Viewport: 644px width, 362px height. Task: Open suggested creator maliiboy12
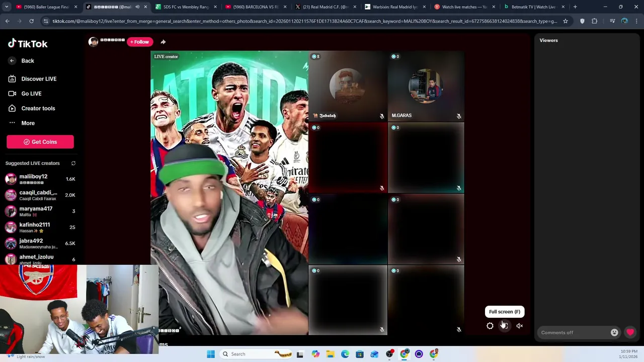(x=40, y=179)
